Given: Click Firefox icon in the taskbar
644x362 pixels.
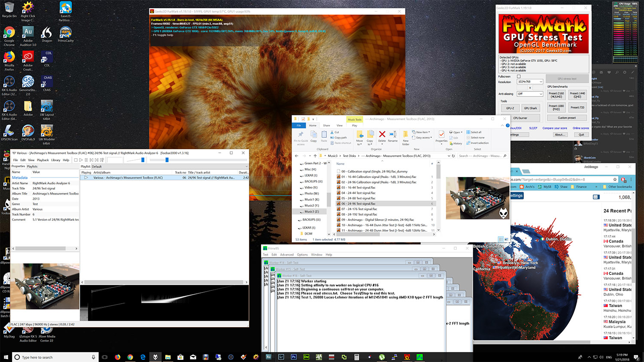Looking at the screenshot, I should tap(118, 357).
